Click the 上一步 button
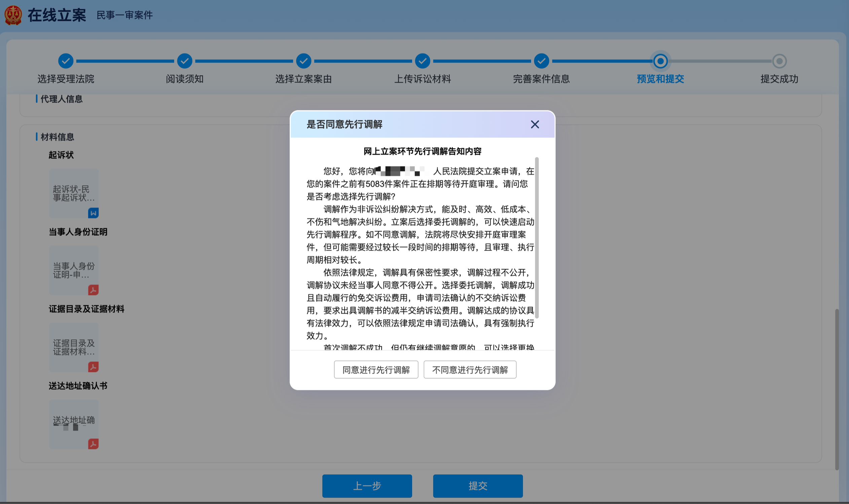The width and height of the screenshot is (849, 504). click(x=367, y=486)
